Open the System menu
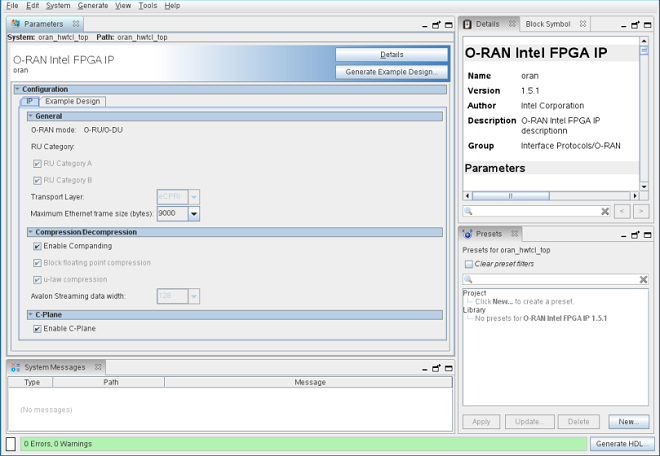The image size is (660, 456). (x=58, y=5)
